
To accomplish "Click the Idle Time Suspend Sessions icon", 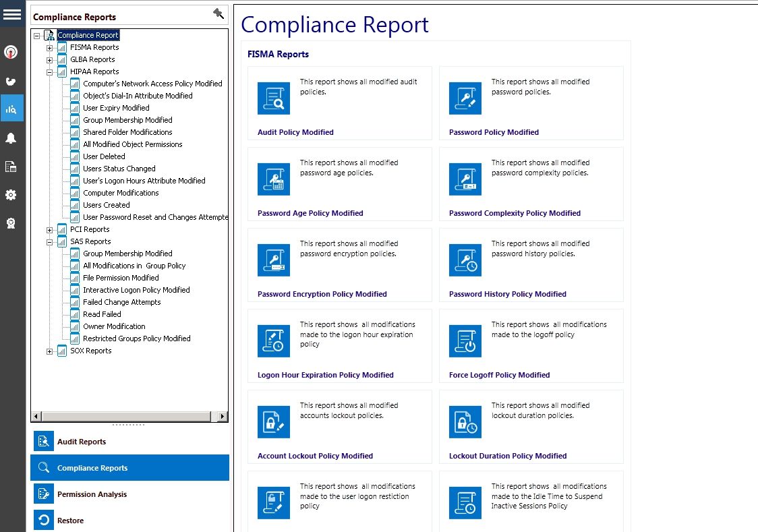I will click(x=465, y=503).
